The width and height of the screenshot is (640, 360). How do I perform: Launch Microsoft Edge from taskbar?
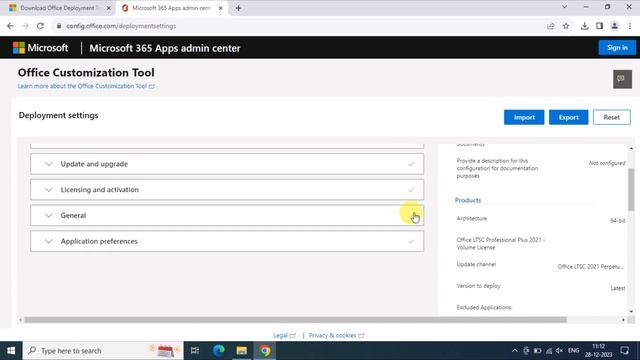[x=218, y=351]
